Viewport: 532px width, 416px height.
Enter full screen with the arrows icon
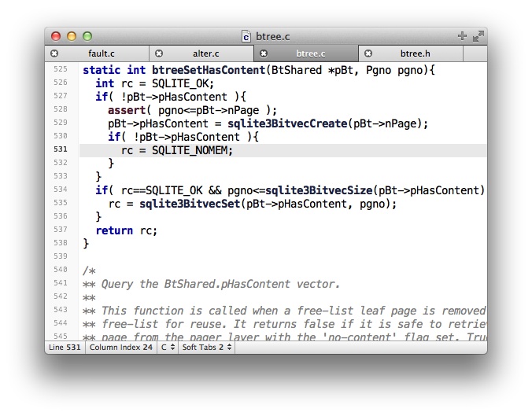[478, 36]
